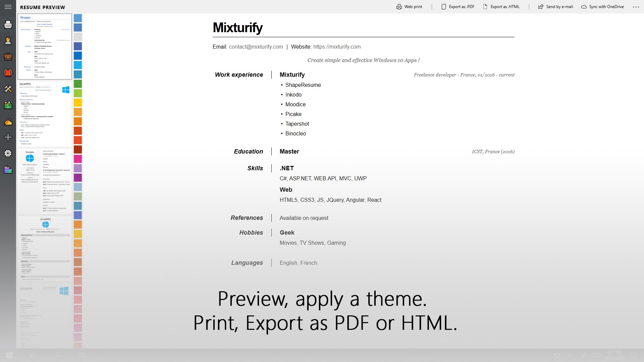Screen dimensions: 644x362
Task: Select the briefcase work experience icon
Action: (x=8, y=57)
